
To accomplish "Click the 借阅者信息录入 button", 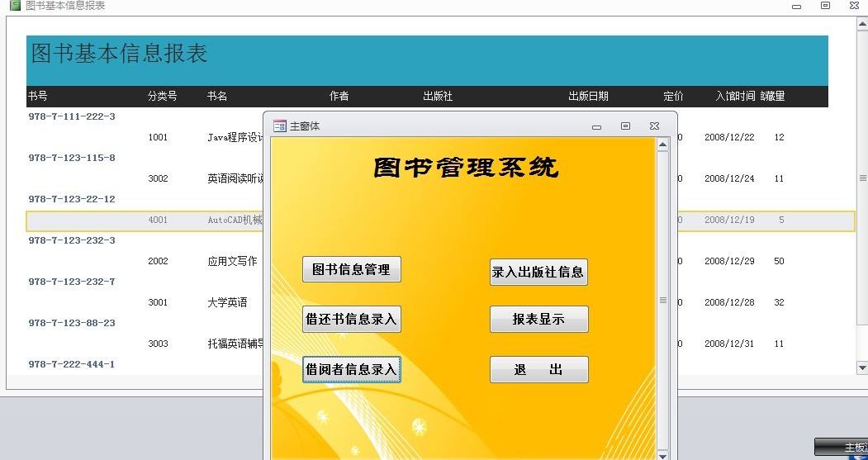I will coord(352,369).
